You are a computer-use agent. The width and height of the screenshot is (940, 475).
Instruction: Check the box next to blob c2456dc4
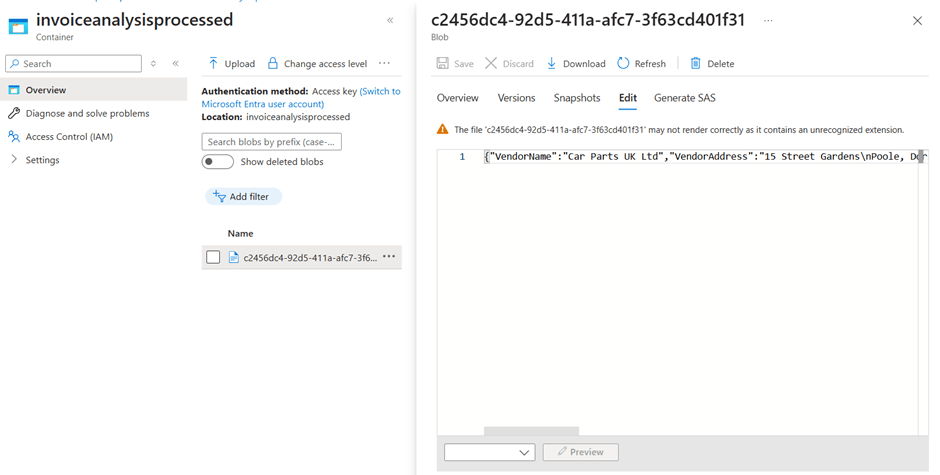coord(213,257)
